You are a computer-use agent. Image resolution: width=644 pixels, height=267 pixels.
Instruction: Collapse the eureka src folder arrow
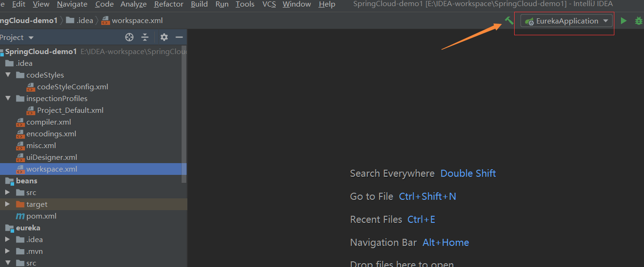click(8, 263)
